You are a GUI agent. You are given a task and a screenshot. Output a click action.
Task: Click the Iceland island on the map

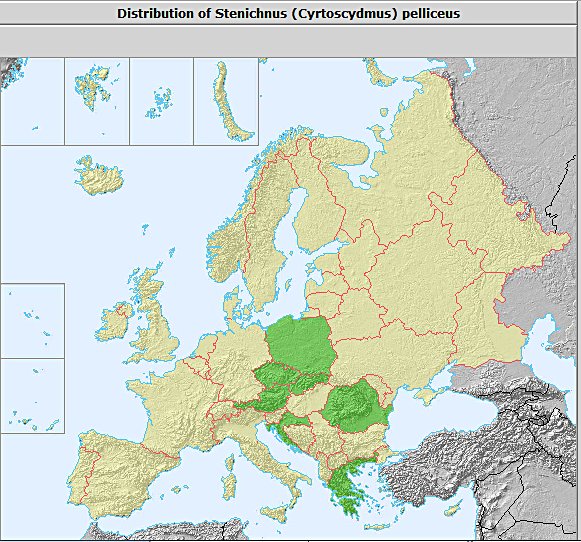(x=98, y=175)
